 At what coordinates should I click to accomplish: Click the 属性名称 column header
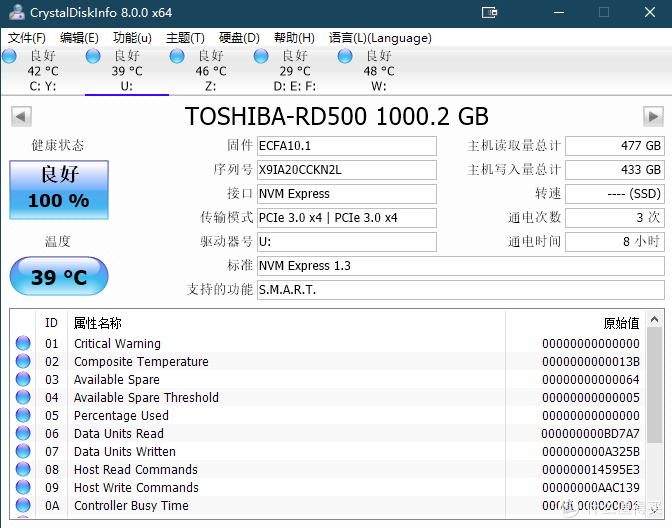pyautogui.click(x=98, y=323)
